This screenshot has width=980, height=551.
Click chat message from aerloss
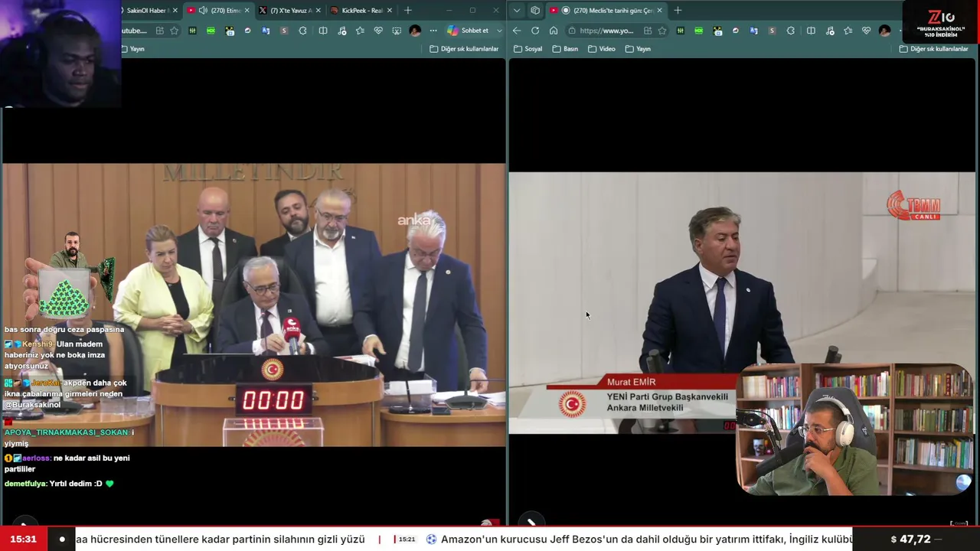pyautogui.click(x=69, y=463)
